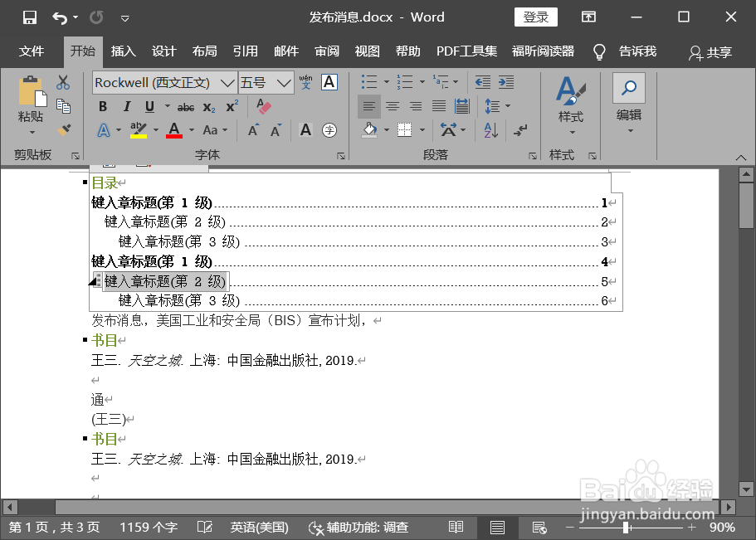Open the font color dropdown arrow
The image size is (756, 540).
[190, 130]
